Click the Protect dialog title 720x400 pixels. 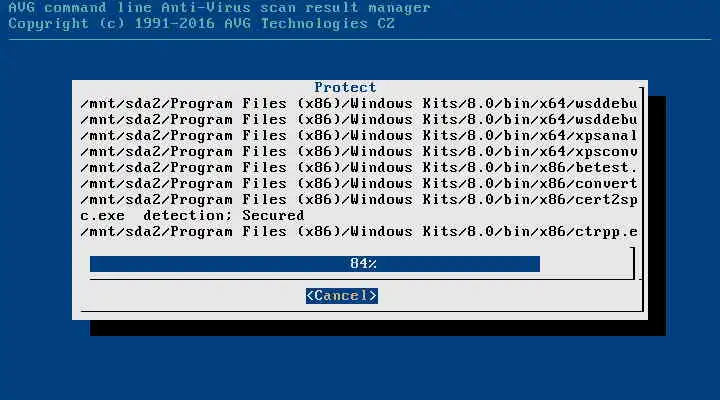pyautogui.click(x=345, y=87)
